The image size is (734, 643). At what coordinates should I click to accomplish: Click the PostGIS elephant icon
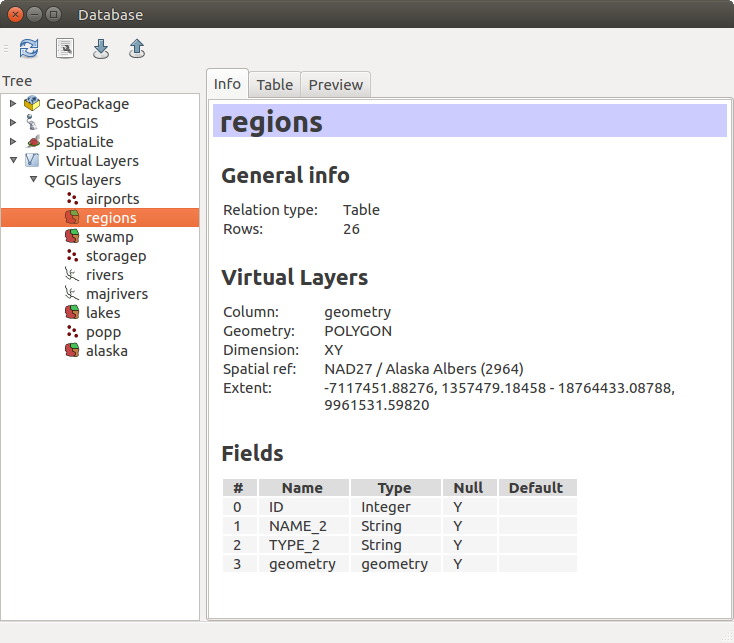[x=33, y=123]
